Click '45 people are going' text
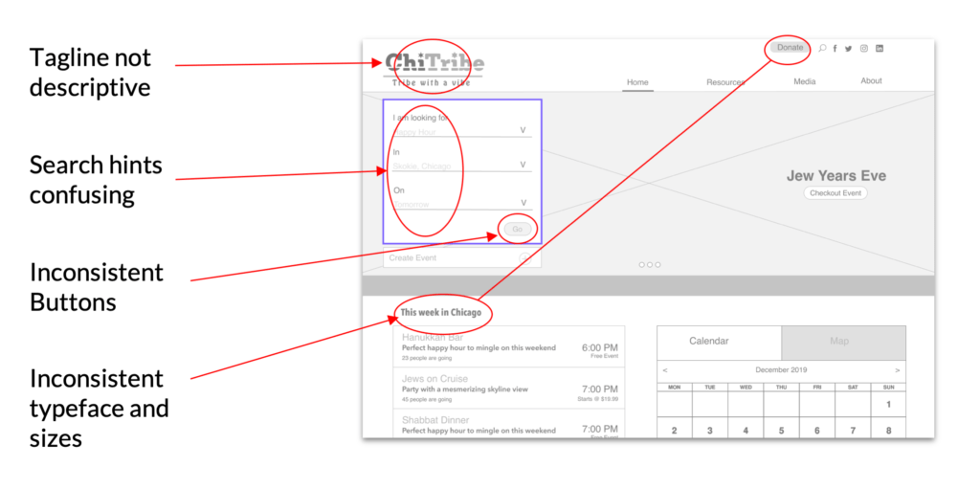980x489 pixels. tap(426, 400)
